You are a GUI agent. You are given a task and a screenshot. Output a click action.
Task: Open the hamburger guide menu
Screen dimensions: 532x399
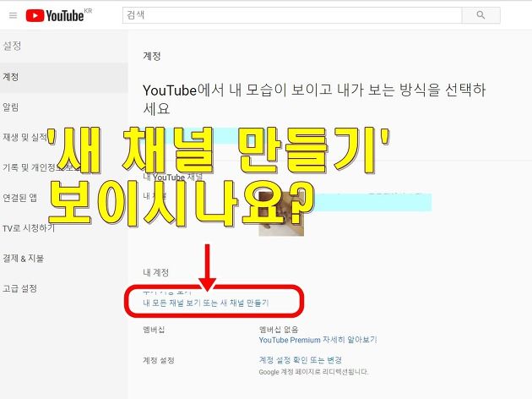[13, 15]
